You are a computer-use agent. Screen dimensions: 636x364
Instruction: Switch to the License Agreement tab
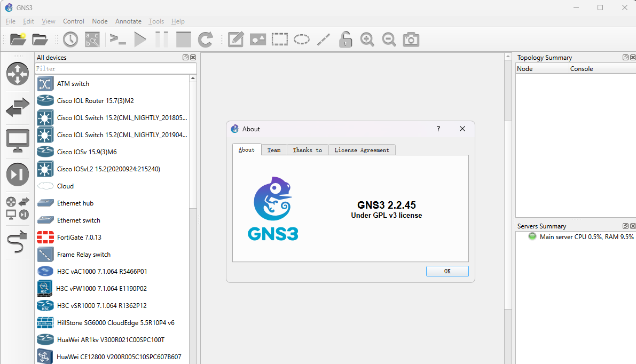coord(362,150)
